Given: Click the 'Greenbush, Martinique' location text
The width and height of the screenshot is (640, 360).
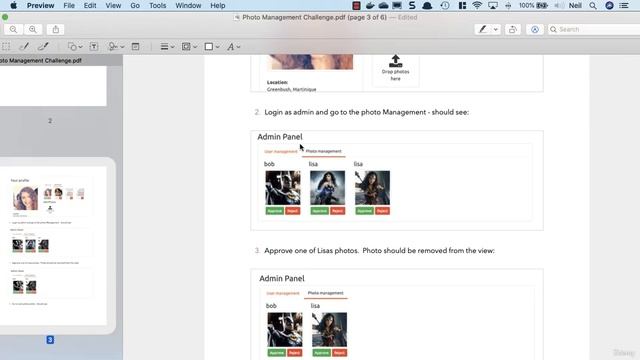Looking at the screenshot, I should 291,89.
